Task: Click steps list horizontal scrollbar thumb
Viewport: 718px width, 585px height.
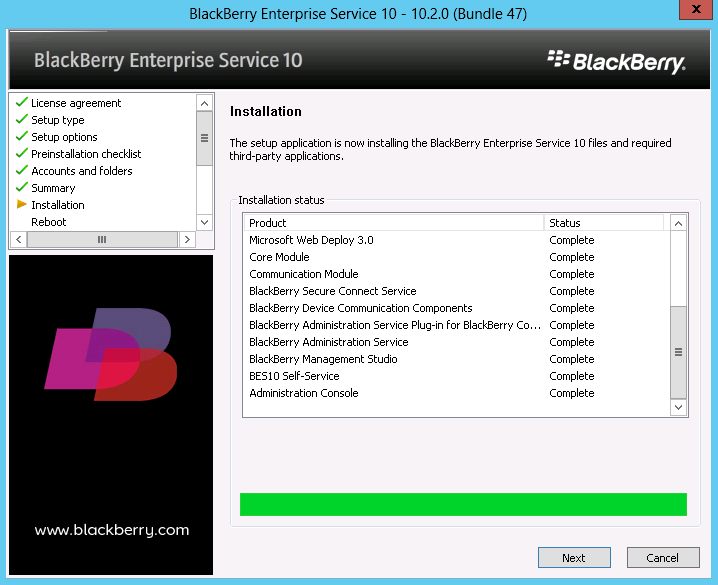Action: [102, 239]
